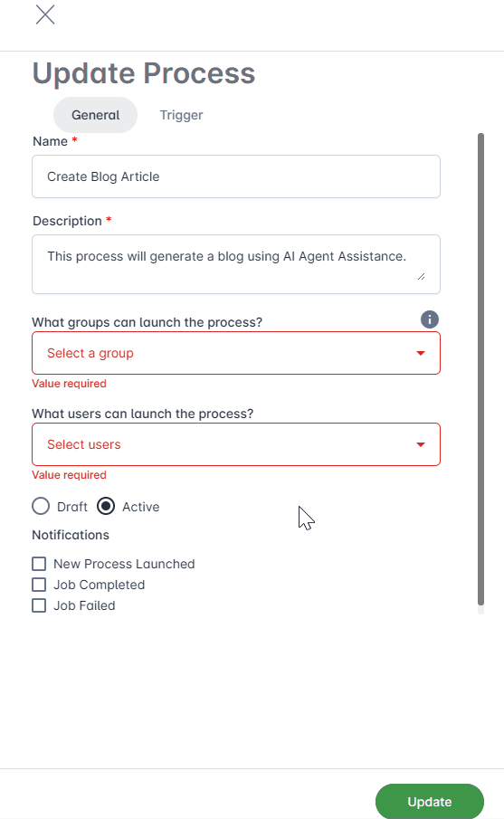Click the Select a group dropdown arrow
Image resolution: width=504 pixels, height=819 pixels.
[x=421, y=354]
